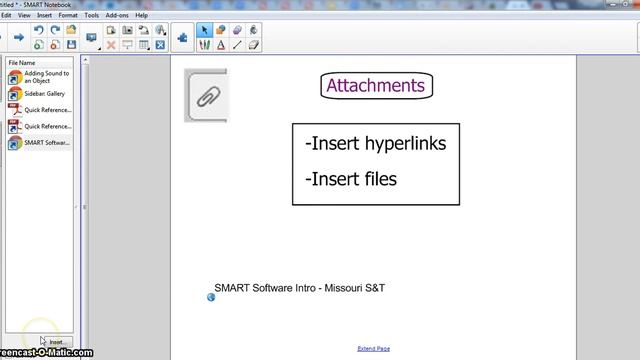Click the Extend Page link
This screenshot has width=640, height=360.
[x=373, y=349]
